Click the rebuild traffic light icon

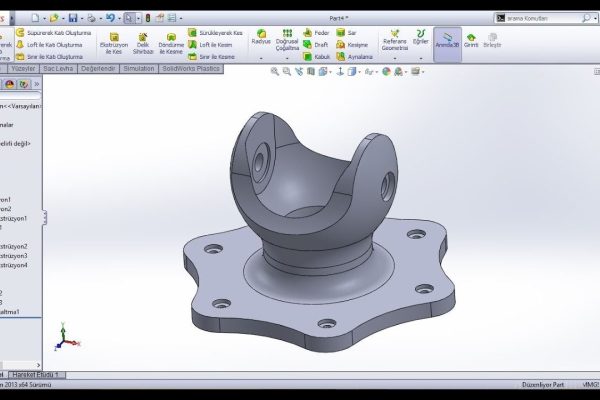click(x=149, y=18)
